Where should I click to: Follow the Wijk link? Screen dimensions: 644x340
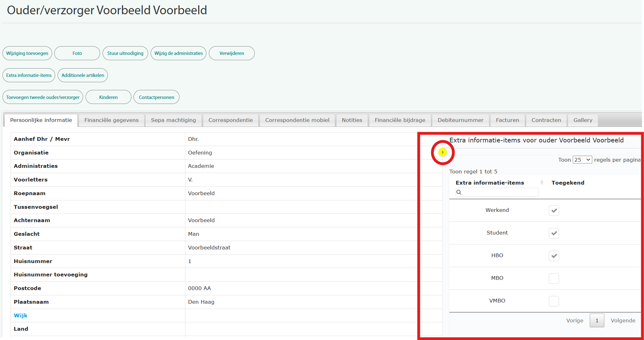coord(20,315)
